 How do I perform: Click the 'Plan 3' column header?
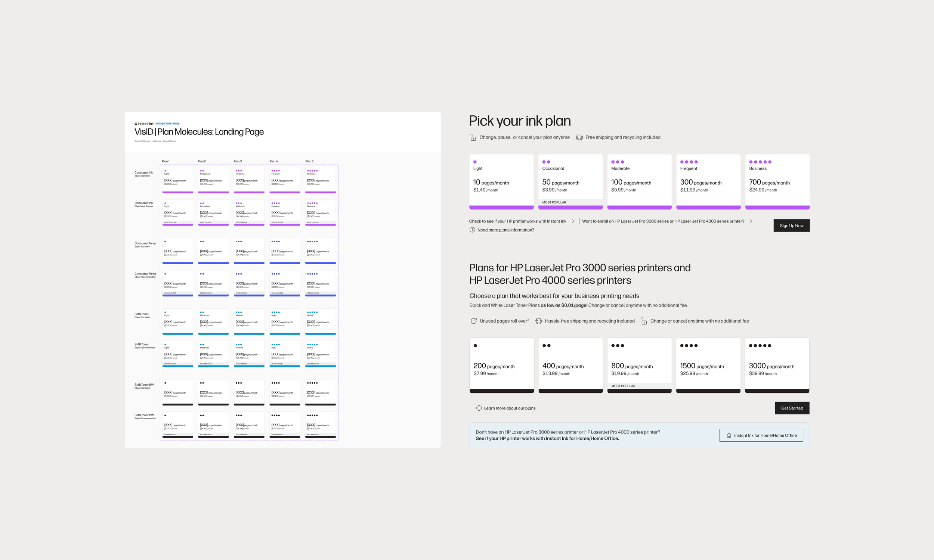pos(238,161)
